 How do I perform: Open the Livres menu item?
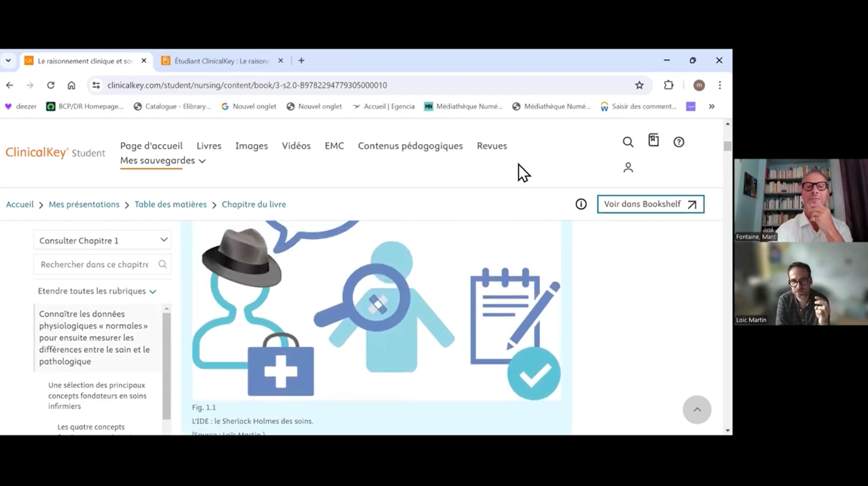pos(209,146)
